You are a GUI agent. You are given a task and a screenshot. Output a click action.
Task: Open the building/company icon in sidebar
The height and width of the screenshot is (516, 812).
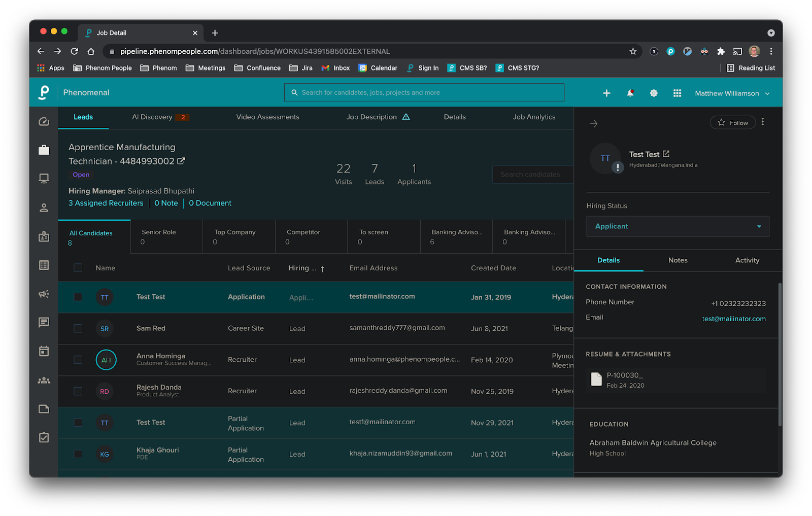click(x=44, y=236)
